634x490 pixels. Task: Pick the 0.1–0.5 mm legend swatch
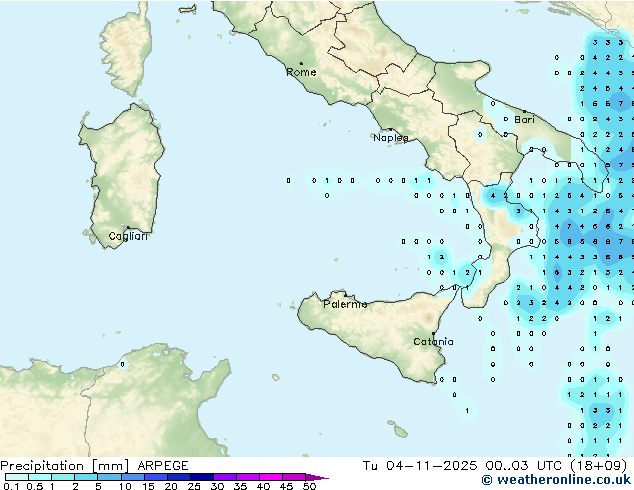17,477
